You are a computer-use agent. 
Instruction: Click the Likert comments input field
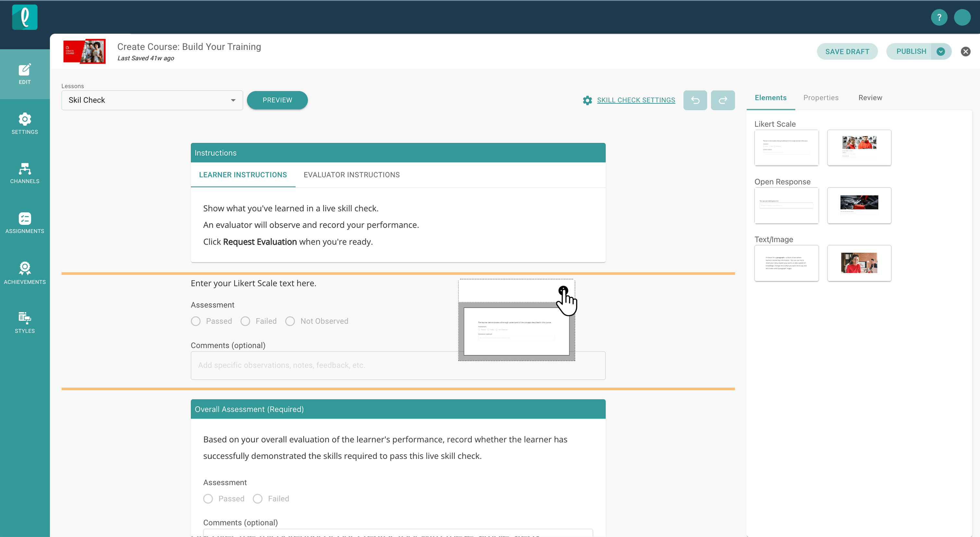coord(323,365)
